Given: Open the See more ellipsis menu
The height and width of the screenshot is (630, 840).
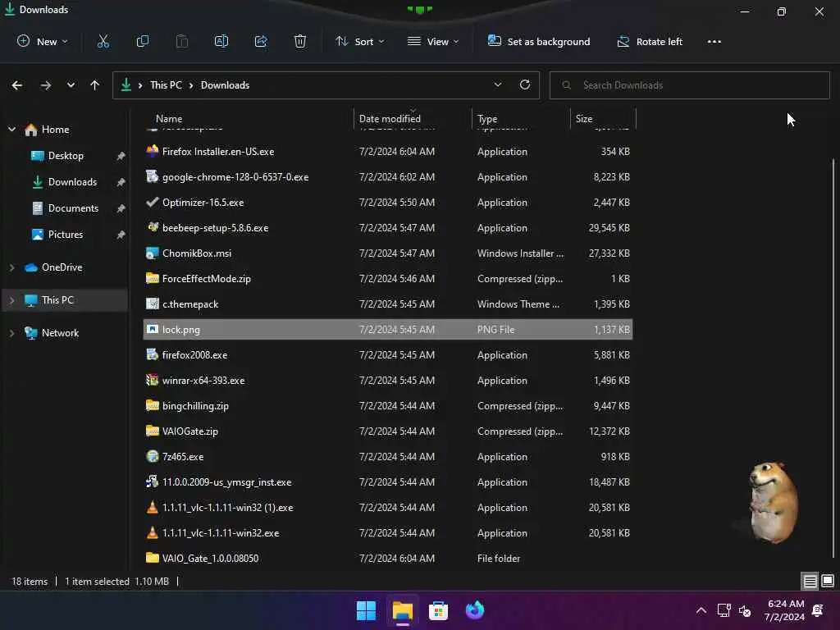Looking at the screenshot, I should click(714, 41).
